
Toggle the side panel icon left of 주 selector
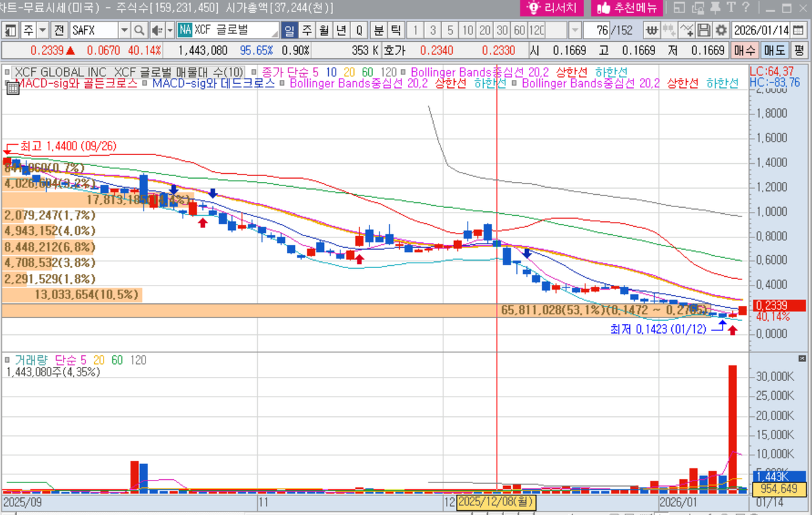point(11,30)
